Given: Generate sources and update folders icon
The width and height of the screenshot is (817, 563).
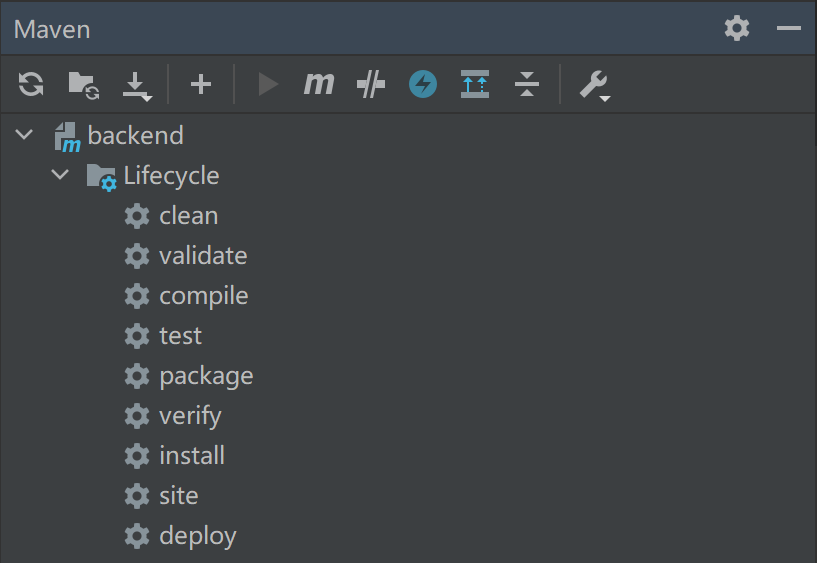Looking at the screenshot, I should pyautogui.click(x=84, y=85).
